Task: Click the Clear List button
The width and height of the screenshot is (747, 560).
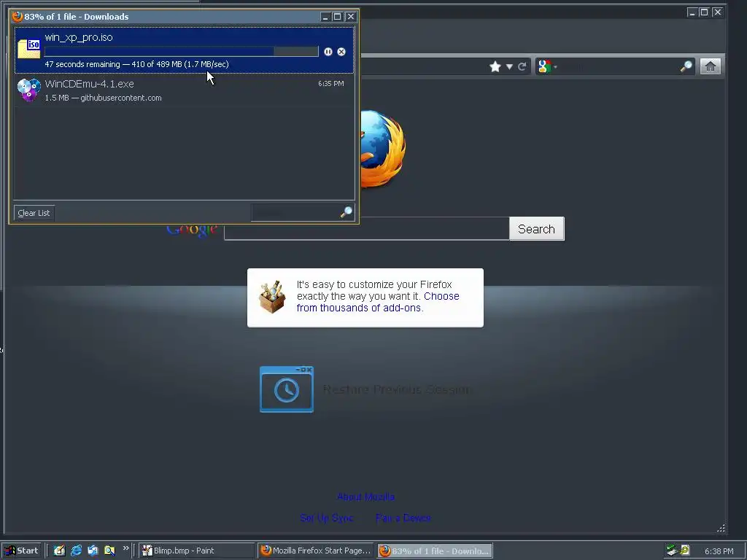Action: (34, 213)
